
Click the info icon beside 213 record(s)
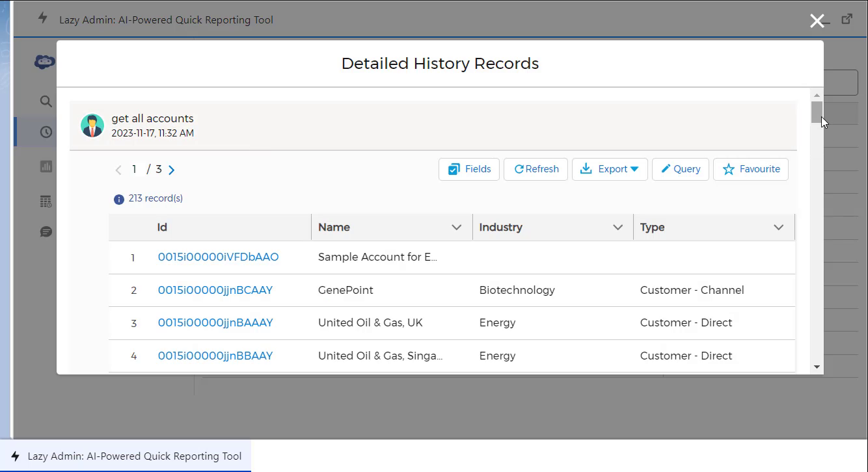point(118,199)
